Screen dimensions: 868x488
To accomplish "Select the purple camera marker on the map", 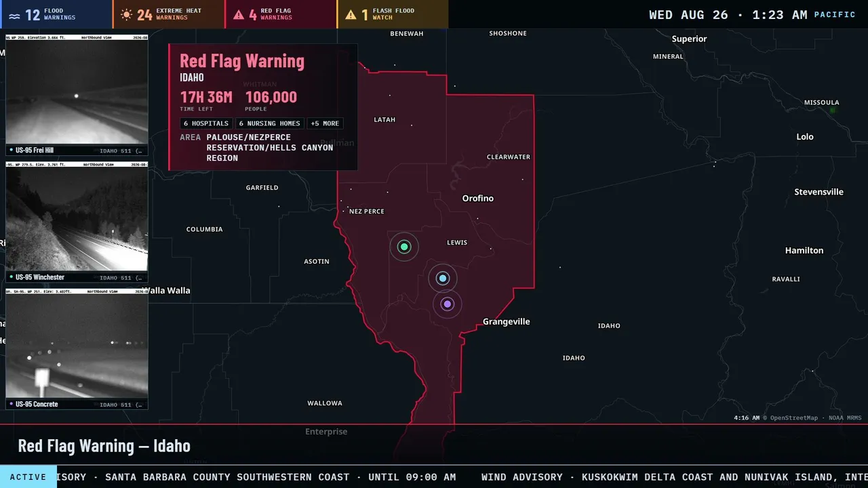I will click(x=447, y=304).
